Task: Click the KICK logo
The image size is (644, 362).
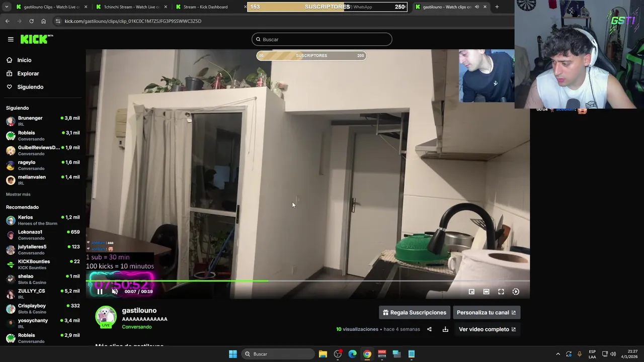Action: [x=36, y=39]
